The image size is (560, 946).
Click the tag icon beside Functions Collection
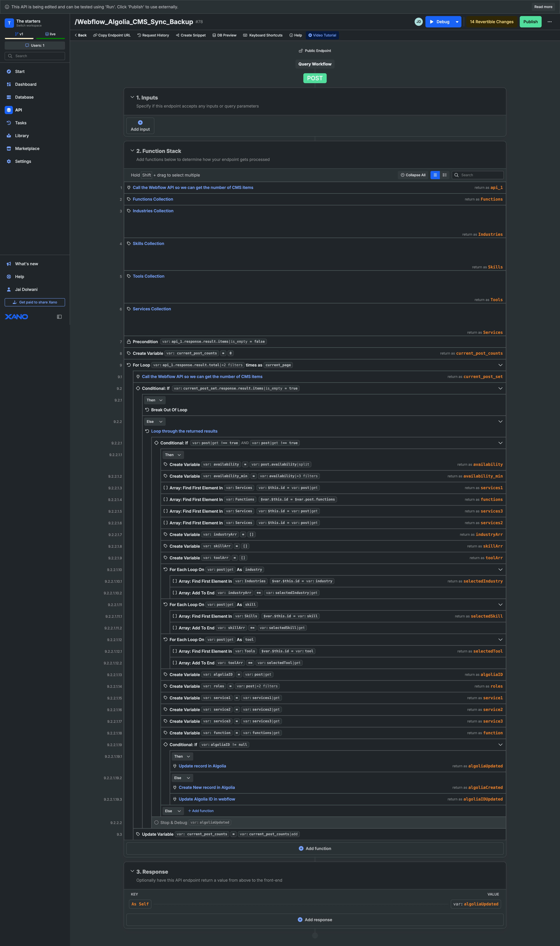129,199
